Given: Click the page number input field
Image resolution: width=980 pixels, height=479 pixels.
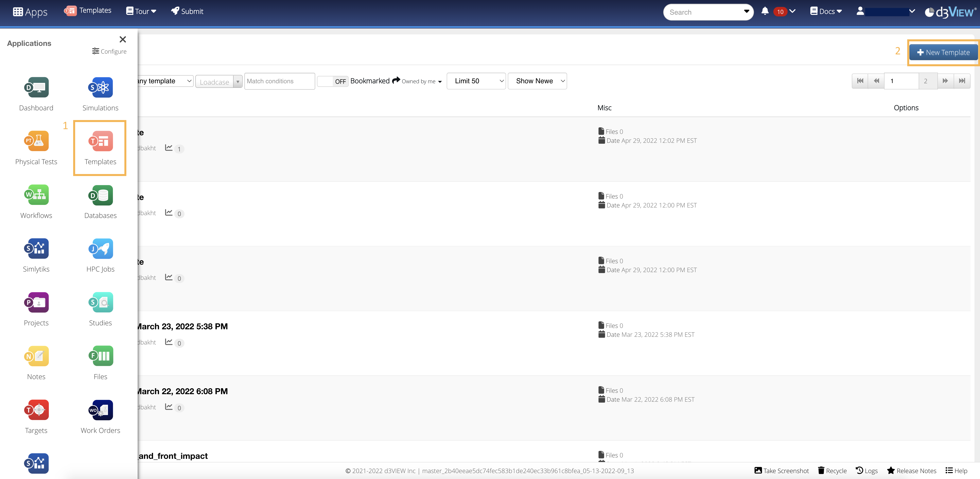Looking at the screenshot, I should pyautogui.click(x=901, y=81).
